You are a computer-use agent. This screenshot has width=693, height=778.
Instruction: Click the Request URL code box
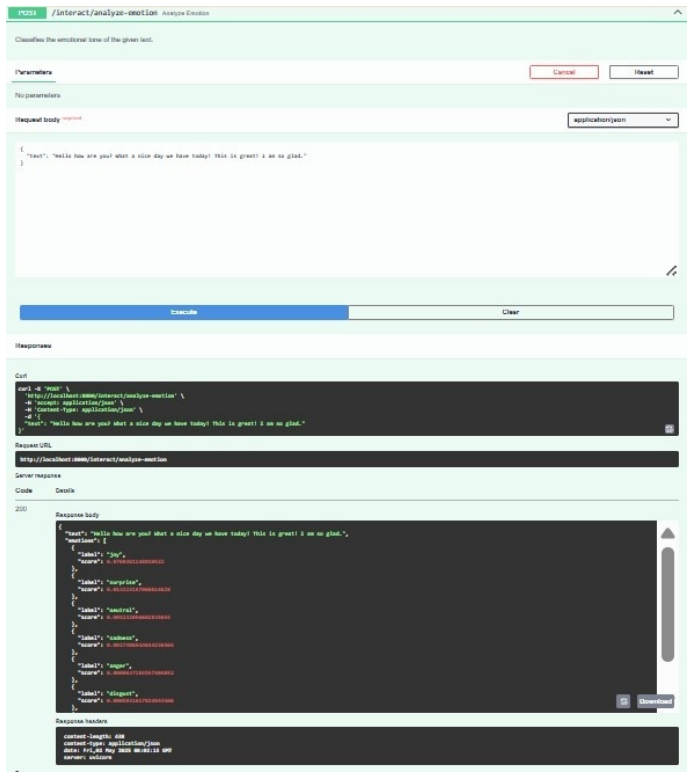[347, 459]
